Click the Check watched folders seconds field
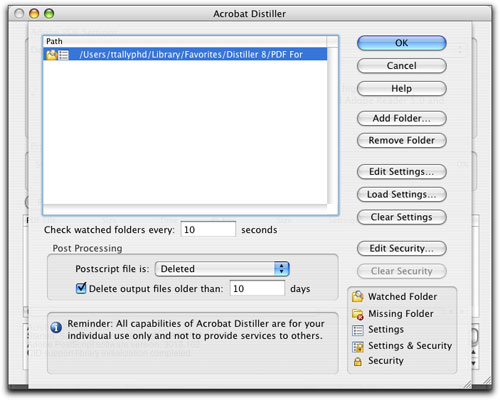 click(208, 229)
